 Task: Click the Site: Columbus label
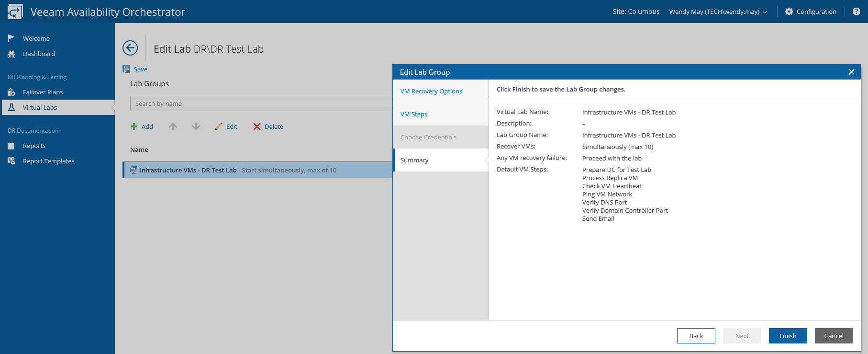point(636,11)
